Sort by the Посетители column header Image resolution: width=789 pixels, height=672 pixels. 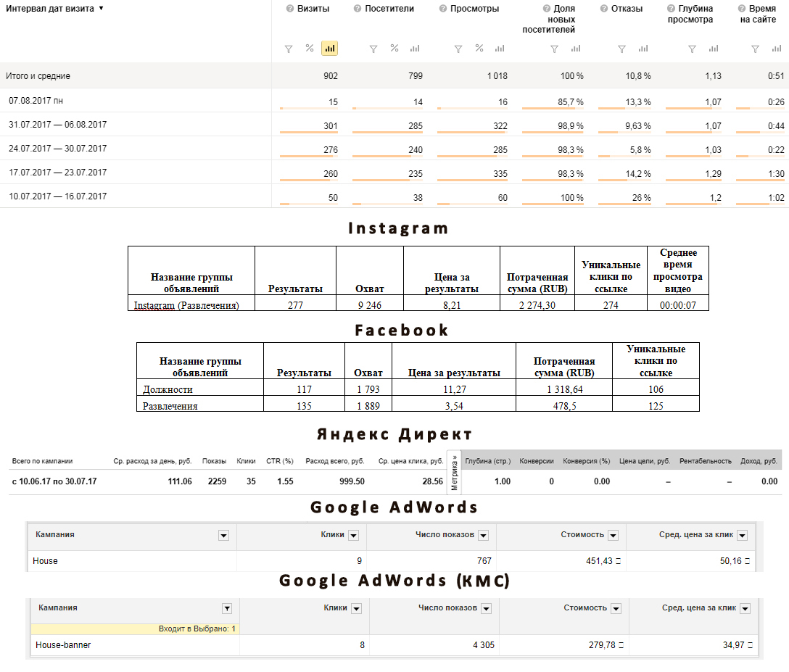389,9
